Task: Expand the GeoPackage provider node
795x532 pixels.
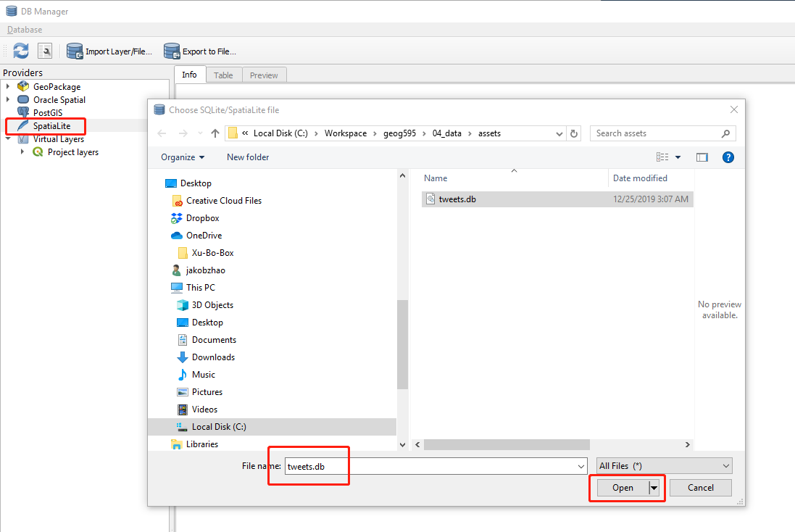Action: pos(8,87)
